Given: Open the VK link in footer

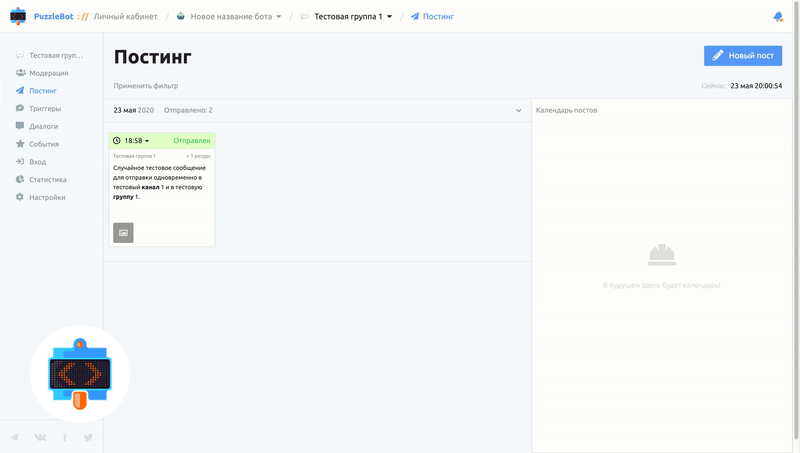Looking at the screenshot, I should click(x=40, y=437).
